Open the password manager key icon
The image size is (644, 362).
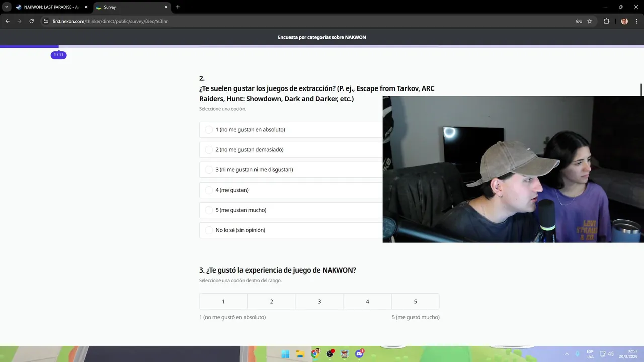click(x=579, y=21)
